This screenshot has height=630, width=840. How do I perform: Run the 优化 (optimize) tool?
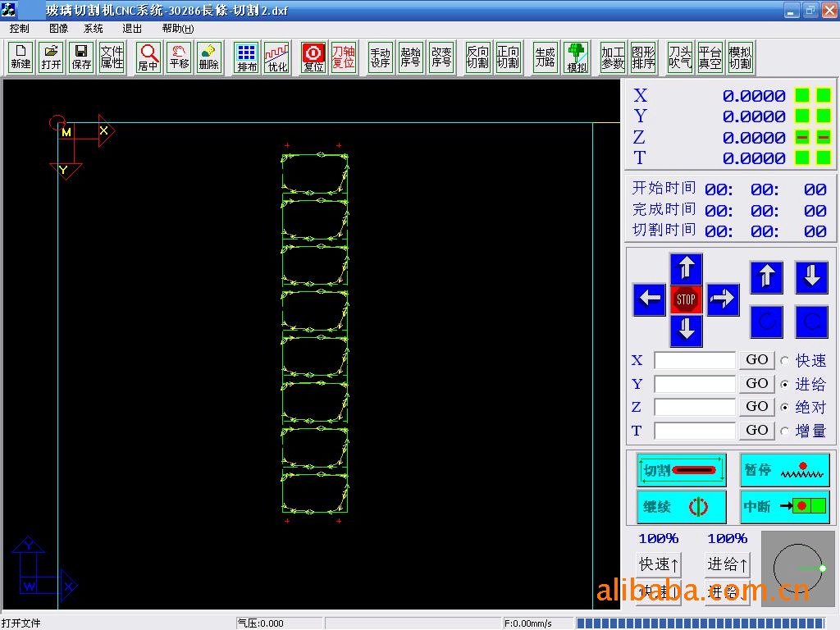point(277,57)
